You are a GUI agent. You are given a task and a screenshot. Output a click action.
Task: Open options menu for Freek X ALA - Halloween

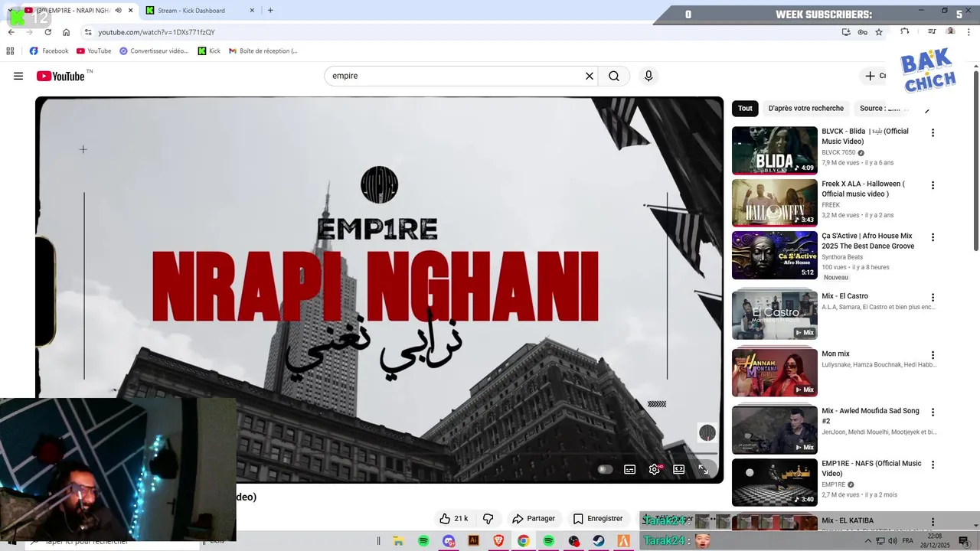(933, 185)
